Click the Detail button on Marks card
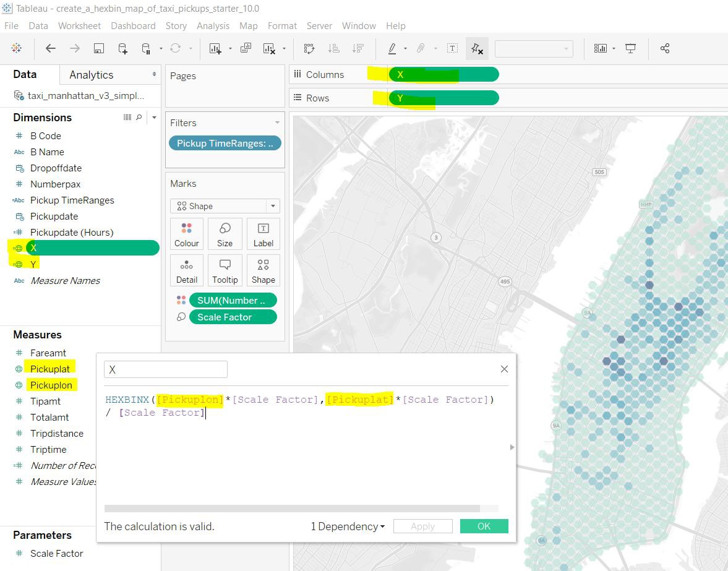The image size is (728, 571). pyautogui.click(x=187, y=270)
